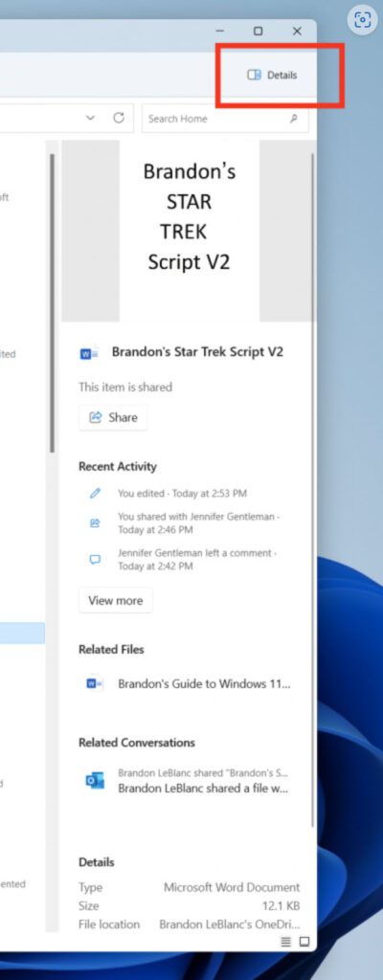
Task: Switch to details list view icon in status bar
Action: tap(286, 942)
